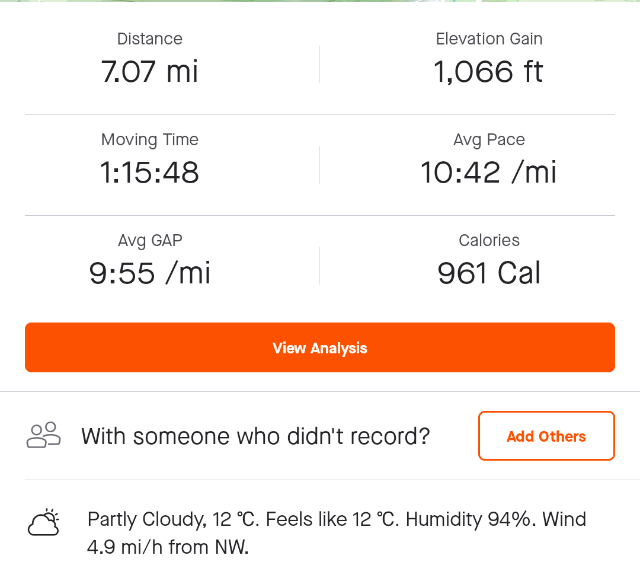The image size is (640, 565).
Task: Tap the Avg GAP label
Action: tap(150, 240)
